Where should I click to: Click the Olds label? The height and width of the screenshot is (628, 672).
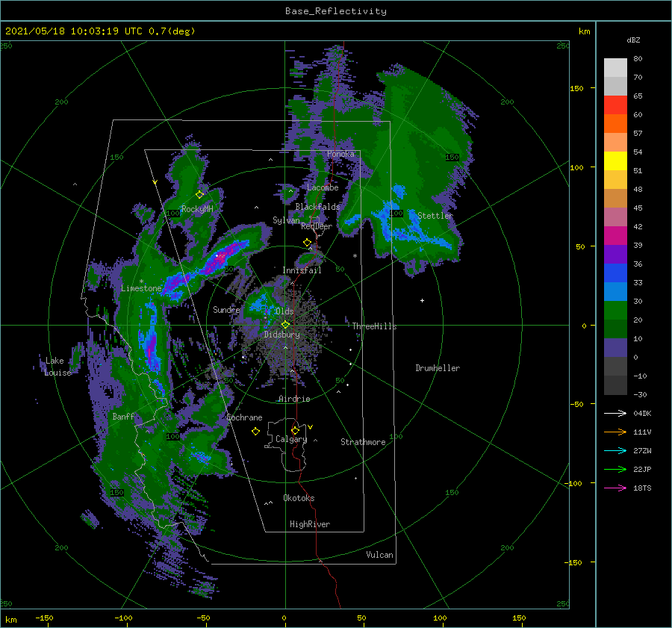coord(284,311)
